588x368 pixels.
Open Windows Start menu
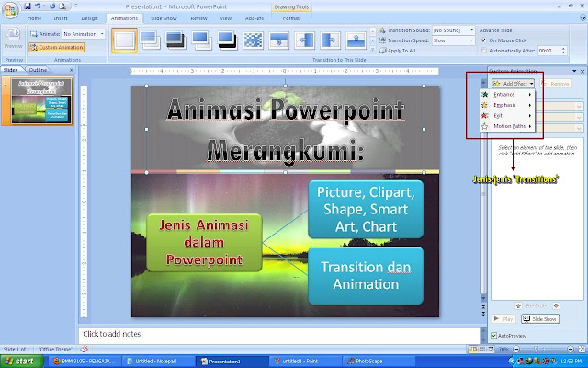pyautogui.click(x=22, y=362)
